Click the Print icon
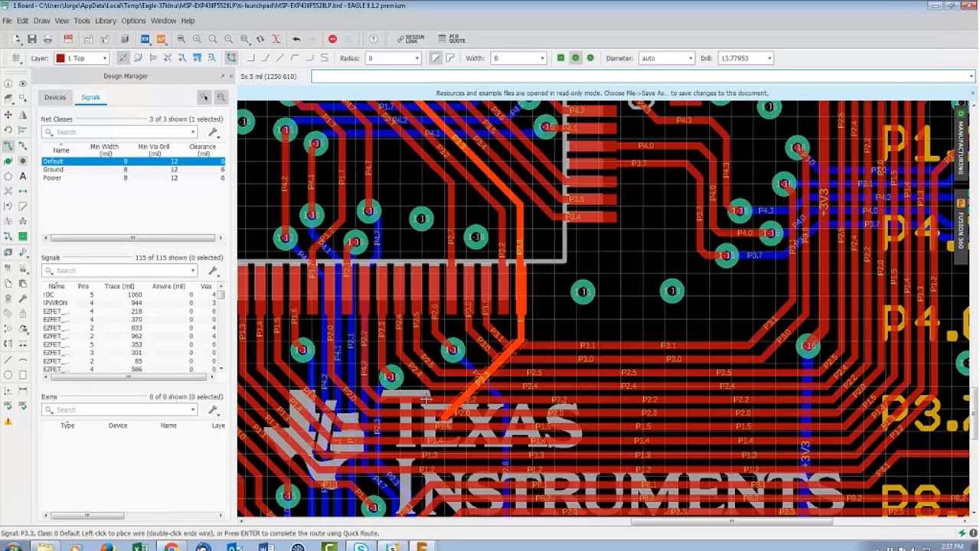 coord(47,39)
